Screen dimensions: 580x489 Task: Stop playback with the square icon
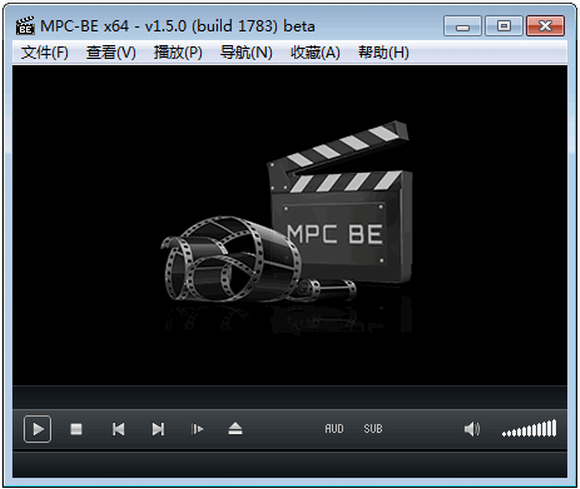[76, 429]
